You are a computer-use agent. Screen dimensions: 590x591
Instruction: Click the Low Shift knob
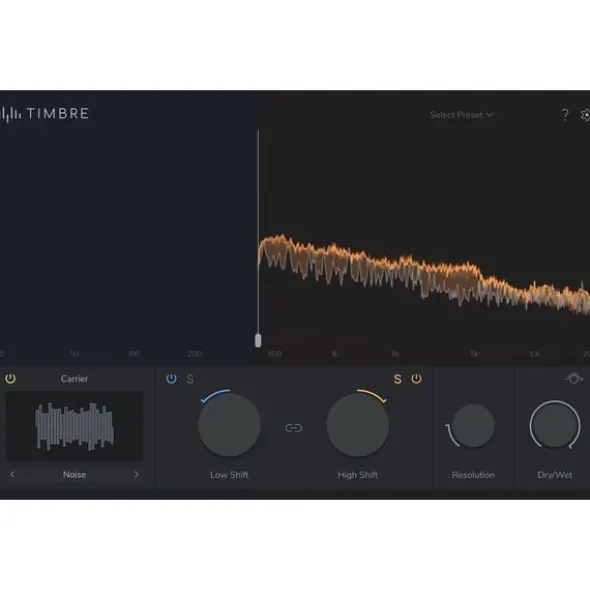[229, 425]
